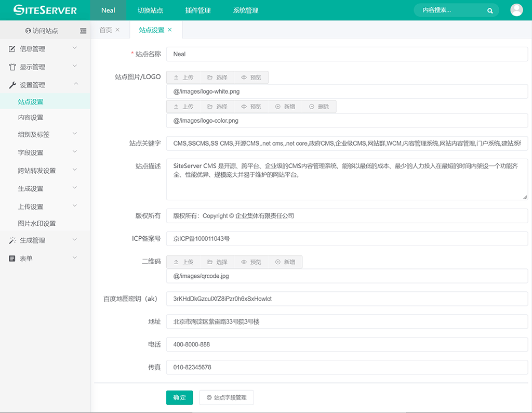This screenshot has width=532, height=413.
Task: Open 图片水印设置 in the sidebar
Action: click(37, 224)
